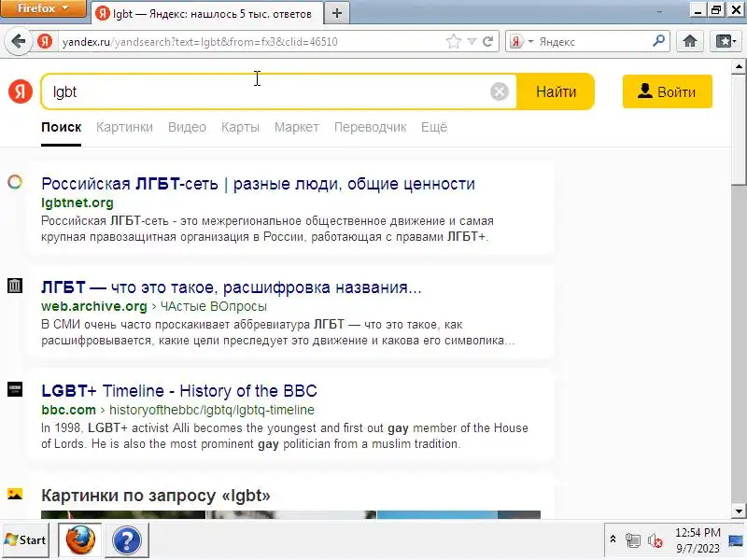The image size is (747, 560).
Task: Open a new tab with the plus button
Action: click(x=337, y=13)
